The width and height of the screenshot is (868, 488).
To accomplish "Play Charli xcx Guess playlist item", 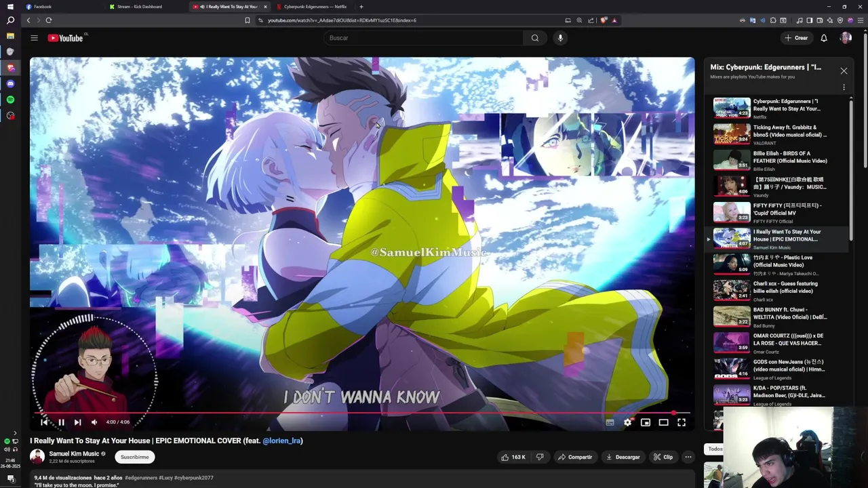I will (777, 291).
